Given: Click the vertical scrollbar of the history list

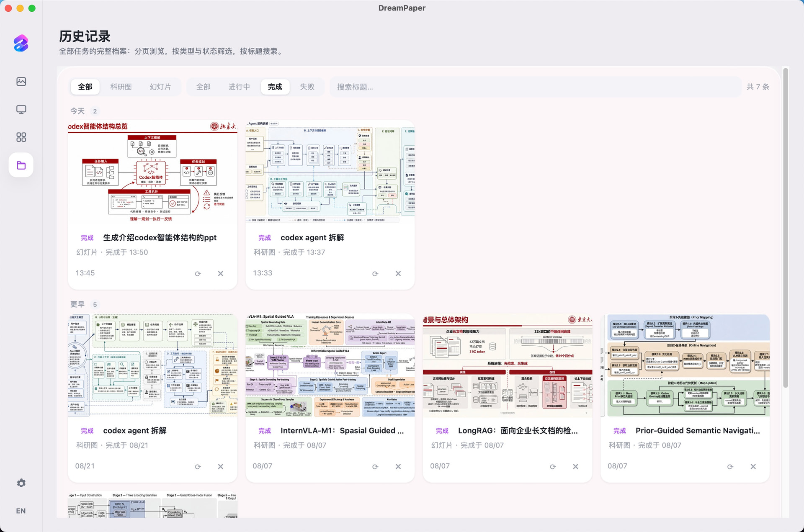Looking at the screenshot, I should (x=786, y=228).
